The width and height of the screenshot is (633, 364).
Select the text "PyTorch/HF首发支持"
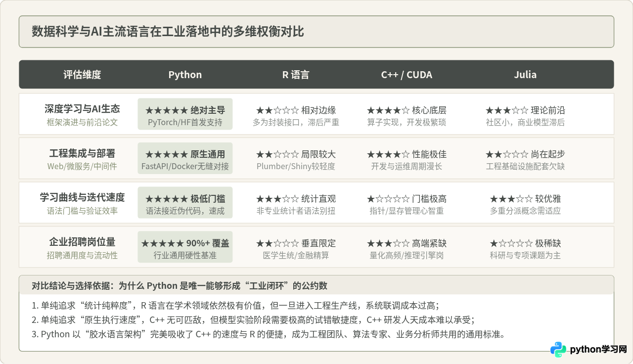pyautogui.click(x=185, y=122)
